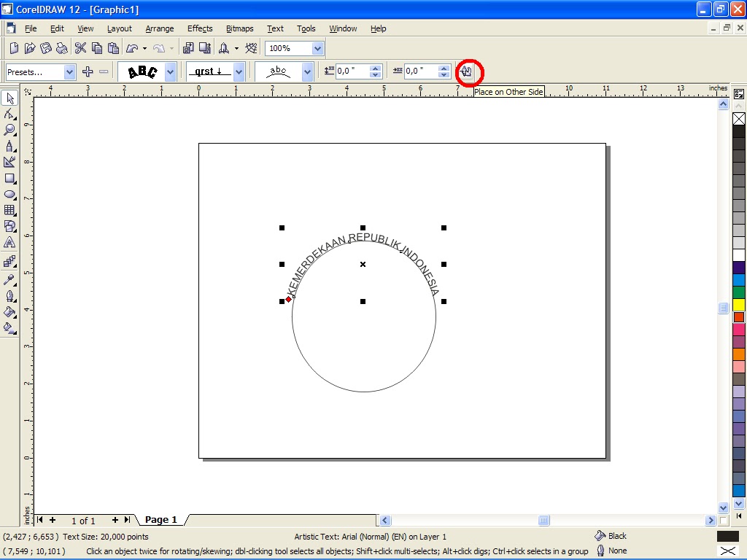Viewport: 747px width, 560px height.
Task: Click the horizontal scrollbar right arrow
Action: pos(711,521)
